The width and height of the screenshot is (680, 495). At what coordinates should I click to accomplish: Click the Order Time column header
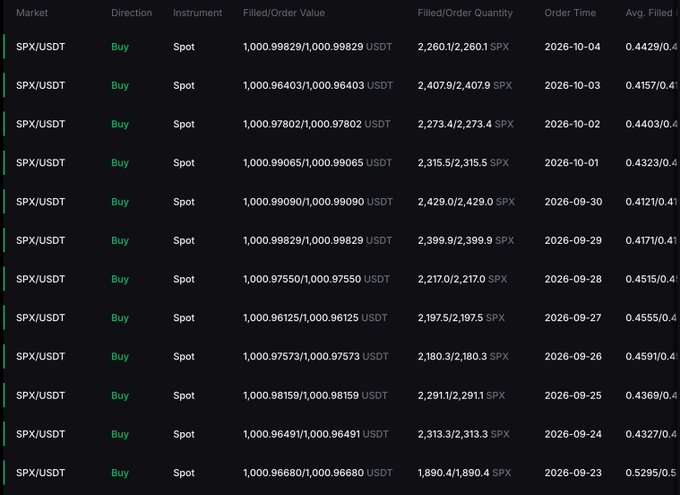[x=570, y=13]
